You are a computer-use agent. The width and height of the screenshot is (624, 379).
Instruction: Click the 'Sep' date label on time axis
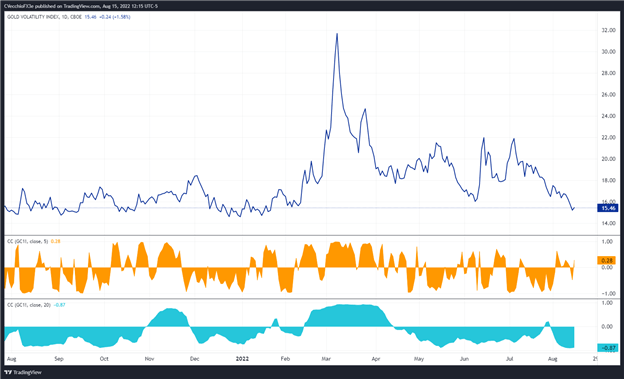[x=58, y=359]
